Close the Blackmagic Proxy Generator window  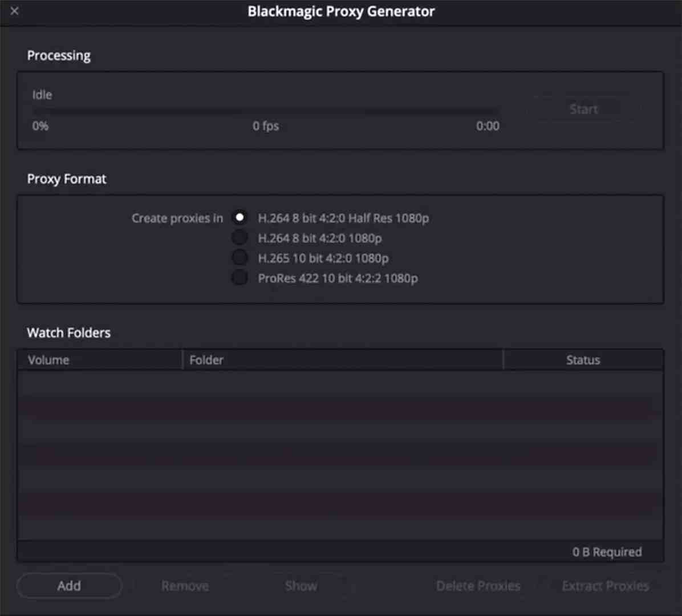point(14,11)
